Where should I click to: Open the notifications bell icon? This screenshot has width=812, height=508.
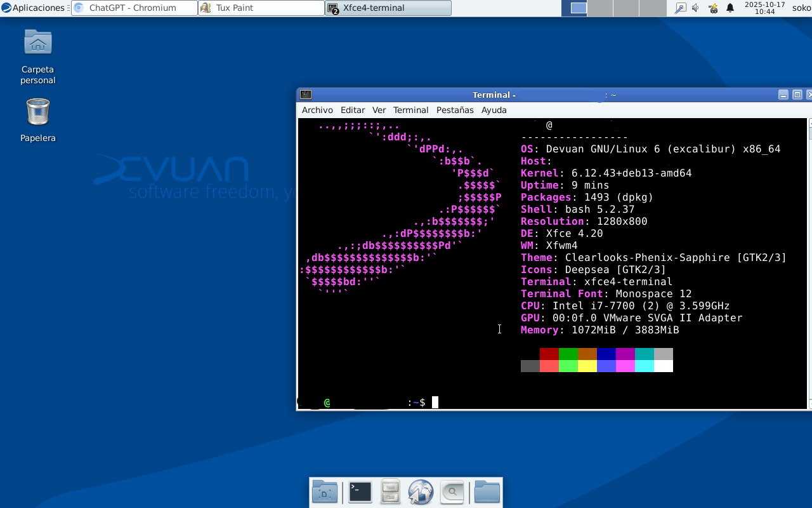coord(730,8)
